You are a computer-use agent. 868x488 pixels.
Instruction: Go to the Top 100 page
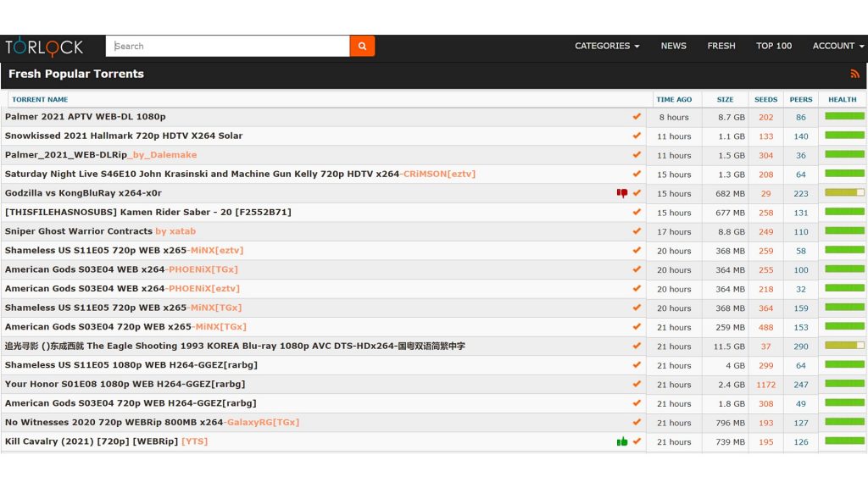tap(773, 46)
